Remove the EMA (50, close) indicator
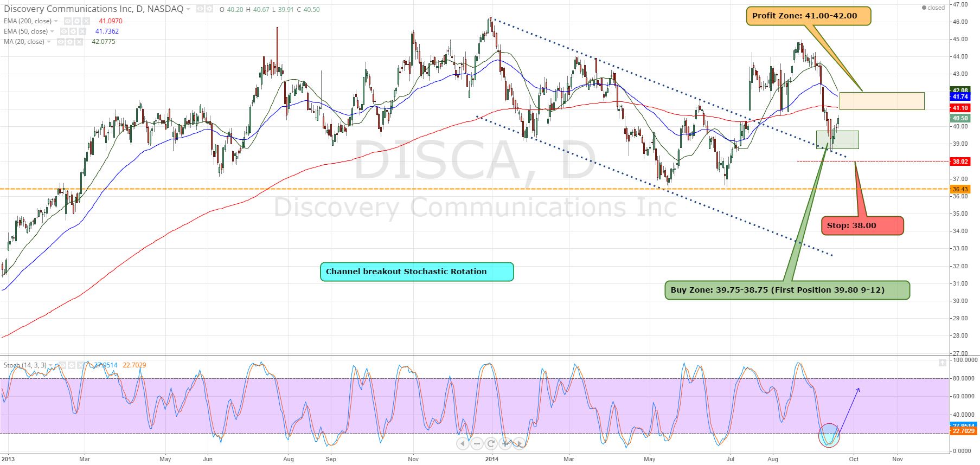This screenshot has width=980, height=465. [82, 31]
